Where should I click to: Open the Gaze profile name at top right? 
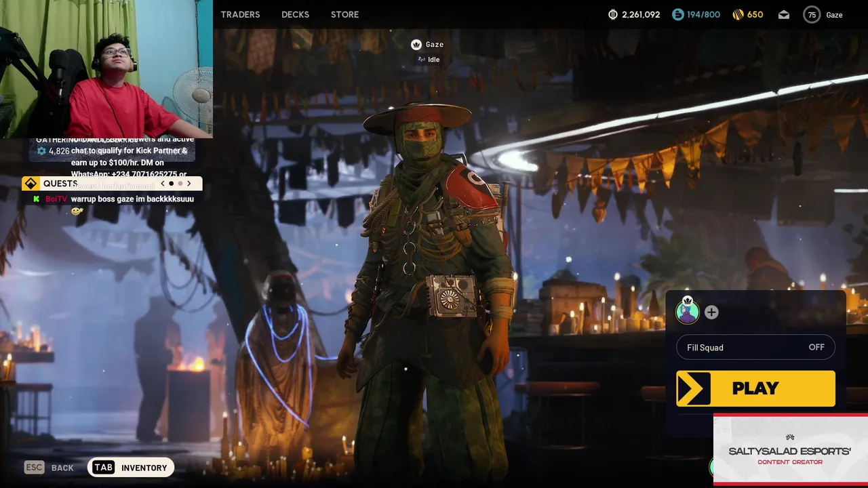tap(834, 15)
